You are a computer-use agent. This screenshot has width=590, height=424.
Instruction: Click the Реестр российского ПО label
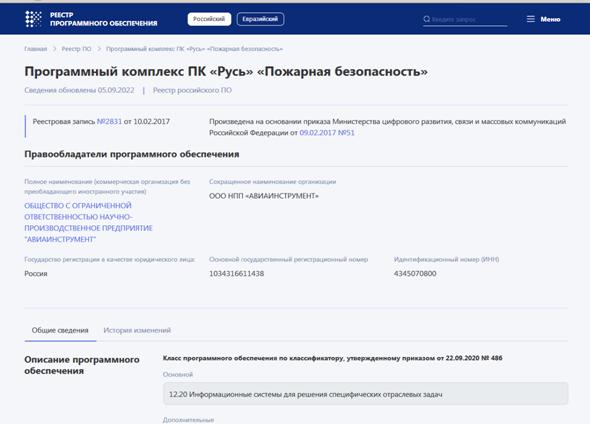point(192,90)
